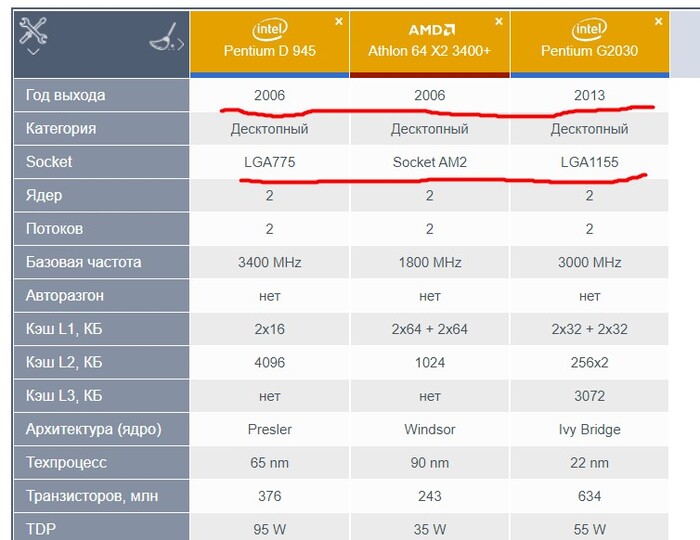
Task: Click the Intel logo above Pentium D 945
Action: point(270,28)
